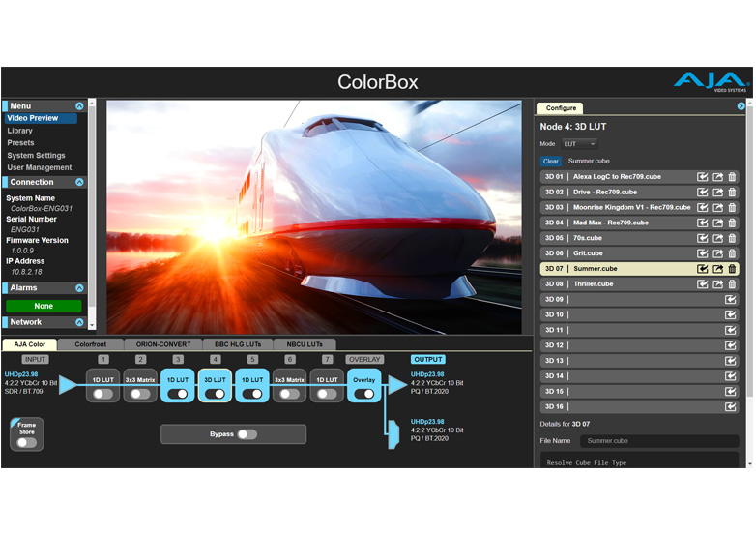Open System Settings in the menu
Screen dimensions: 756x534
(x=36, y=156)
